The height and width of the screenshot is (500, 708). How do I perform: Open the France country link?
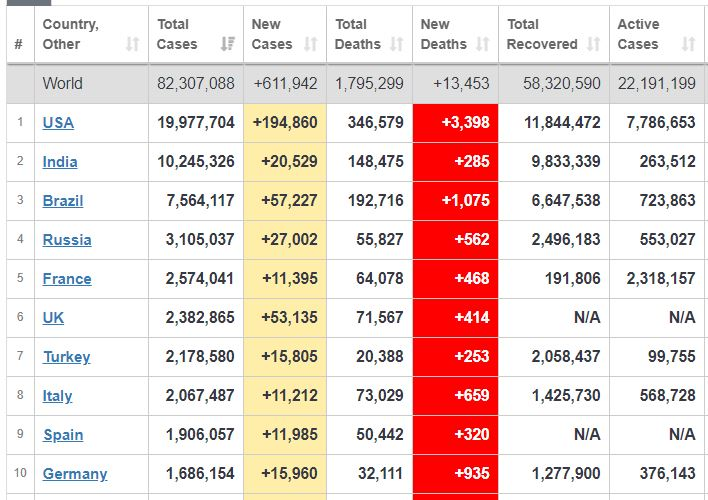(67, 278)
